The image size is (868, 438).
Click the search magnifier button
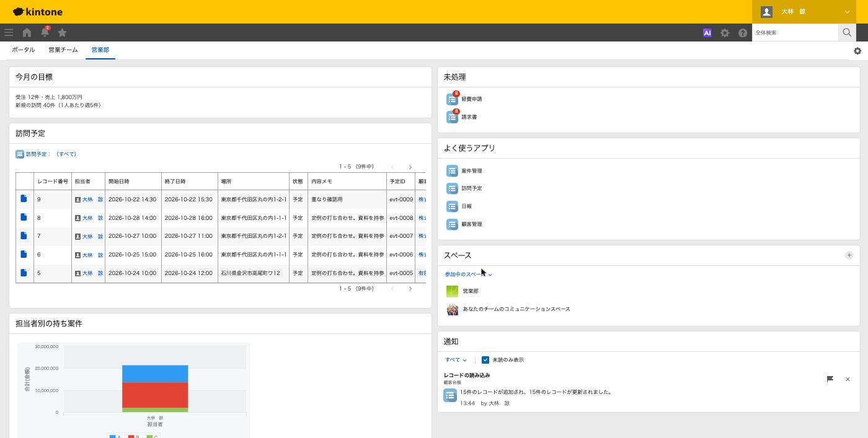(847, 33)
